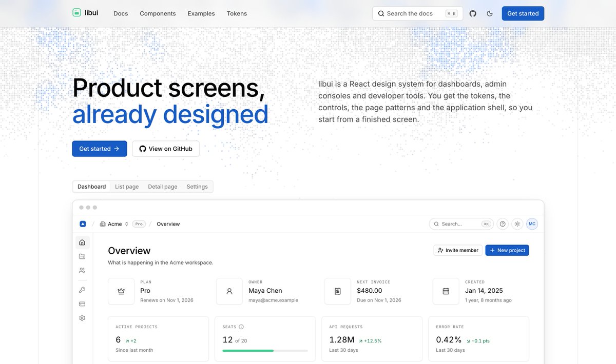Open the GitHub icon link in the navbar
Image resolution: width=616 pixels, height=364 pixels.
(473, 13)
